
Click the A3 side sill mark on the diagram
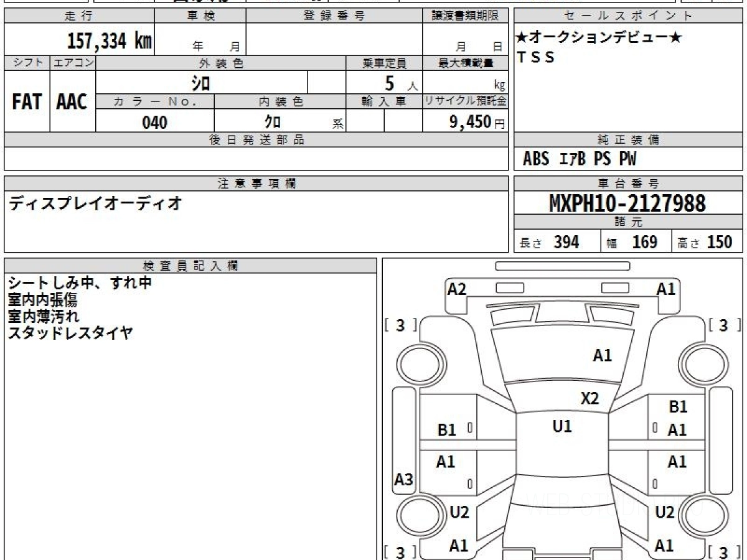coord(404,480)
